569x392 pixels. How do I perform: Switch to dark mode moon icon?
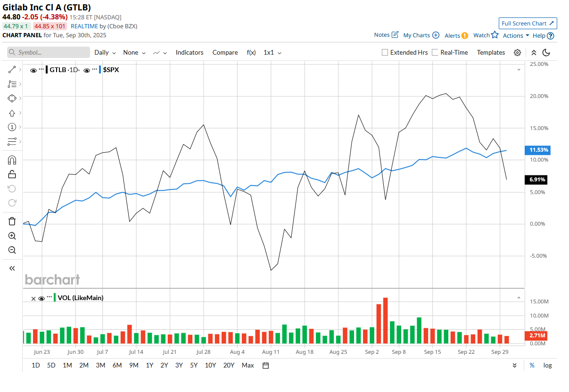point(546,52)
